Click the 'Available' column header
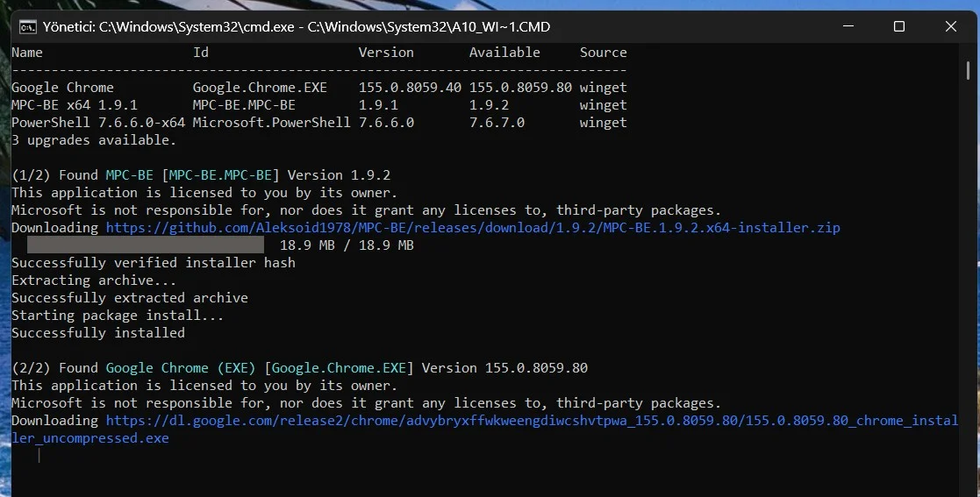 [504, 53]
